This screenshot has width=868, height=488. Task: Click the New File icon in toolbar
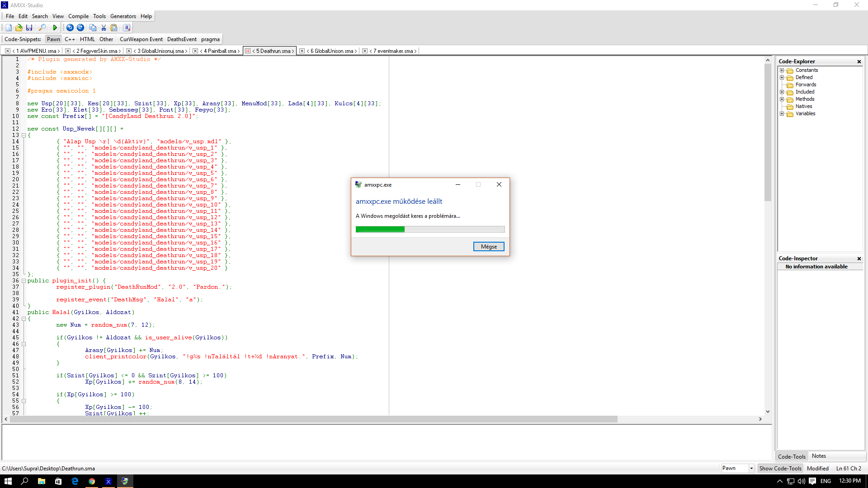9,28
